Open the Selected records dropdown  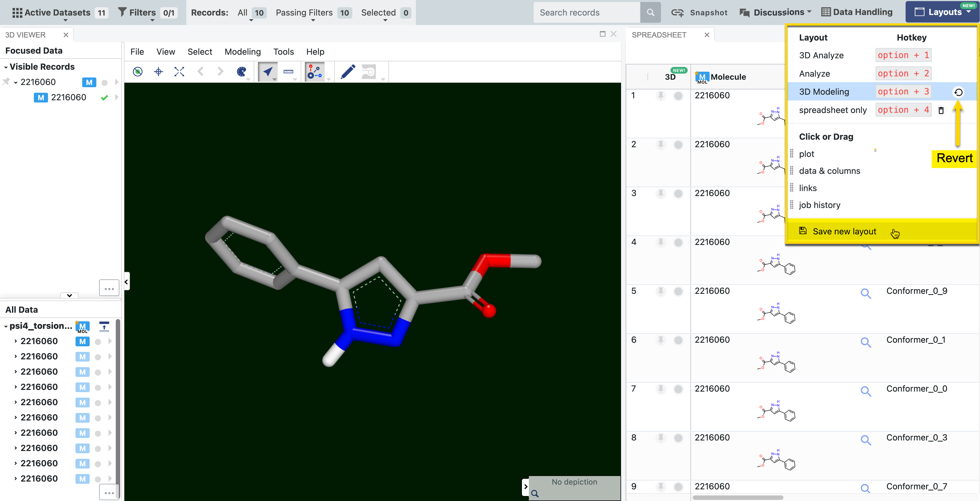(386, 12)
